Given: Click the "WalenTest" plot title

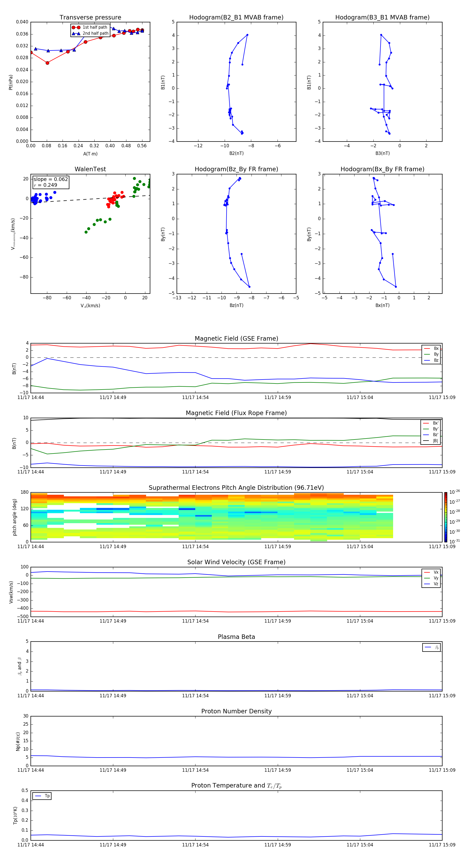Looking at the screenshot, I should [x=90, y=169].
